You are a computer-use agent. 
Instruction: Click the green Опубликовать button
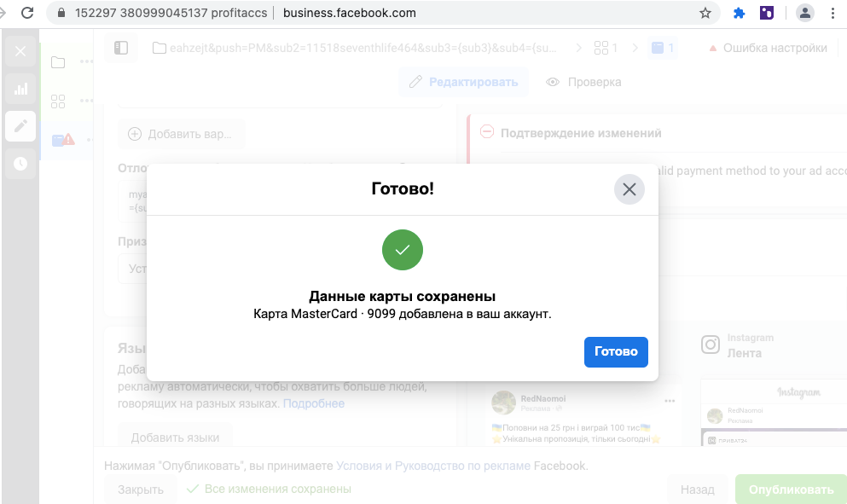tap(791, 490)
